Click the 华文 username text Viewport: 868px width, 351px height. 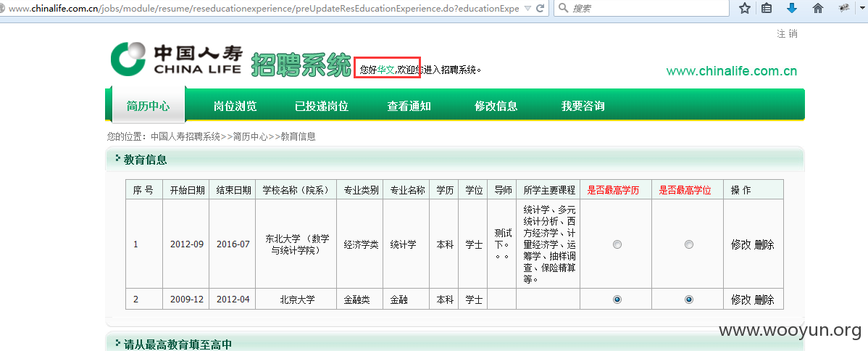coord(386,70)
